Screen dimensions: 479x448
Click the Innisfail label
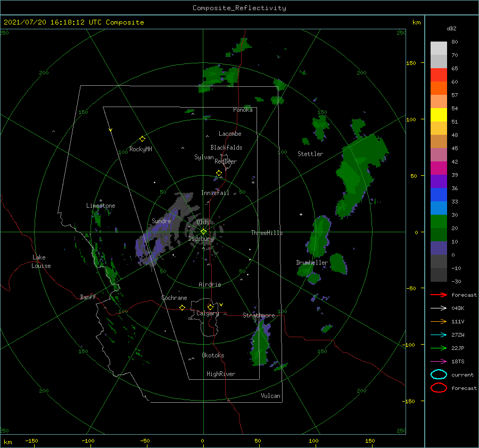[215, 193]
